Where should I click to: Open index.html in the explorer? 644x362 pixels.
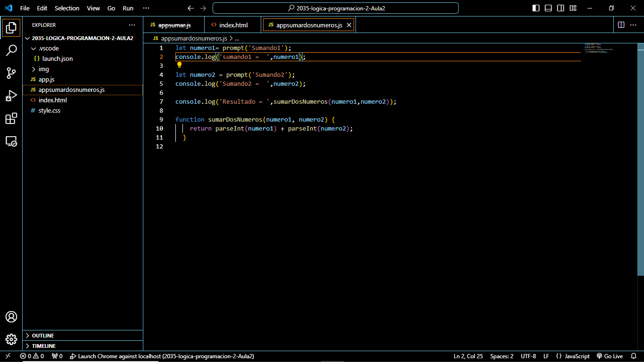point(83,100)
